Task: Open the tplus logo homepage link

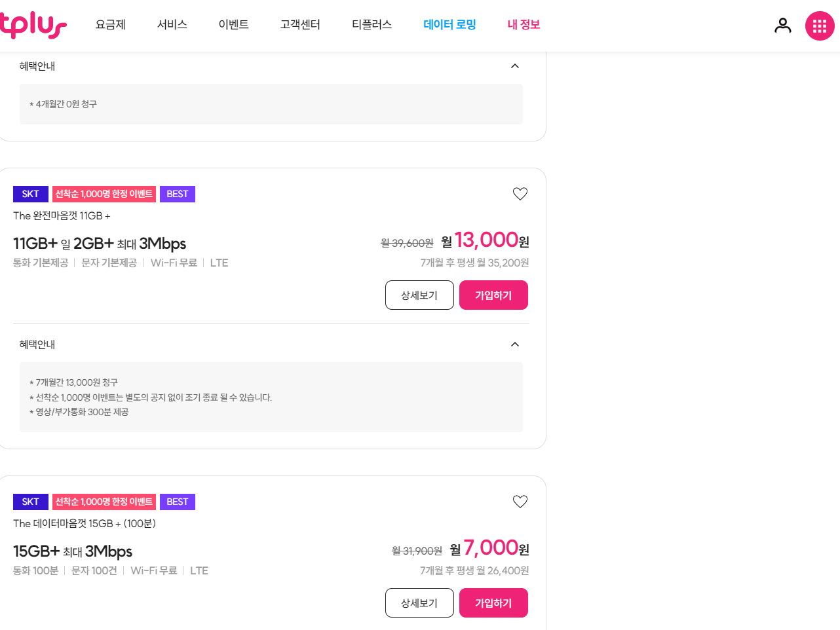Action: point(33,26)
